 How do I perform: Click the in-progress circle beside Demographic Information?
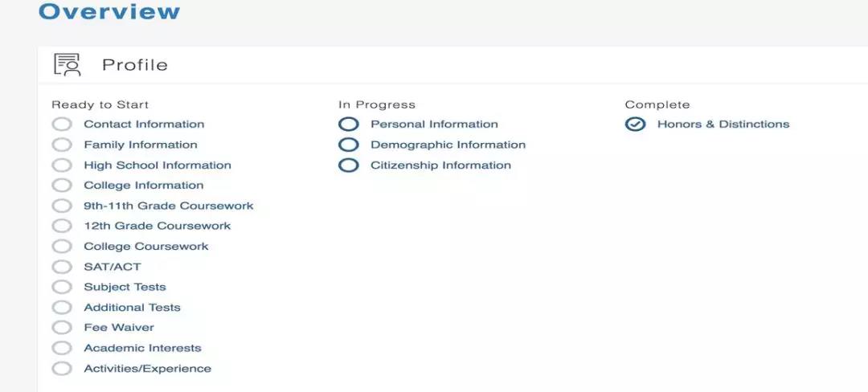pyautogui.click(x=348, y=145)
